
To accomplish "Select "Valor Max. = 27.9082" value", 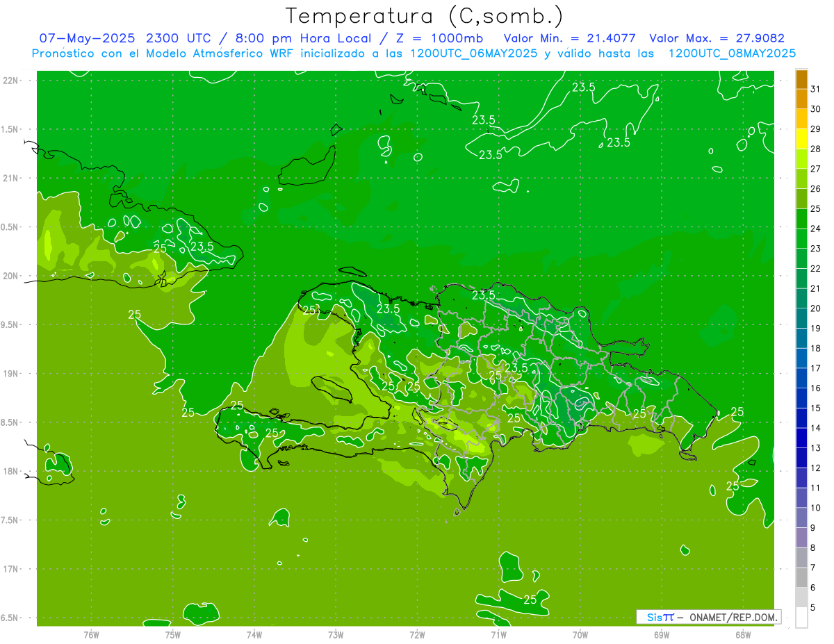I will pyautogui.click(x=717, y=38).
